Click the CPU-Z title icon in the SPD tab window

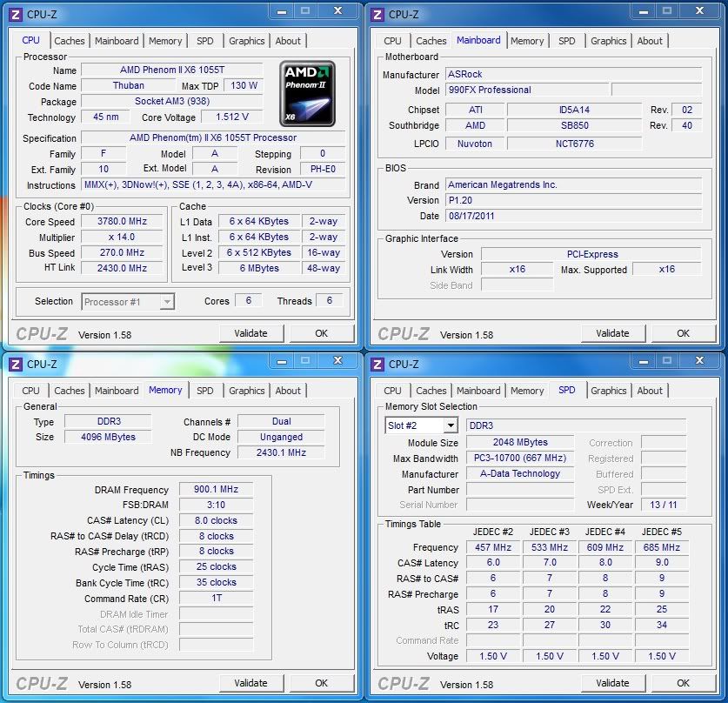tap(377, 364)
